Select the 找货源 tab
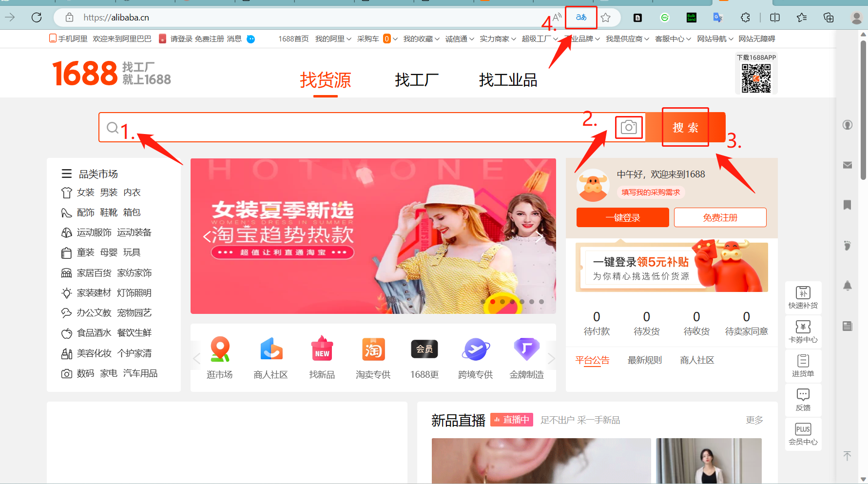This screenshot has width=868, height=484. [326, 80]
